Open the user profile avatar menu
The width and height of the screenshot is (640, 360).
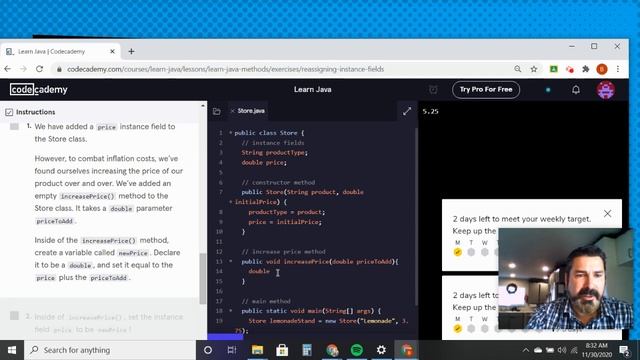(606, 90)
